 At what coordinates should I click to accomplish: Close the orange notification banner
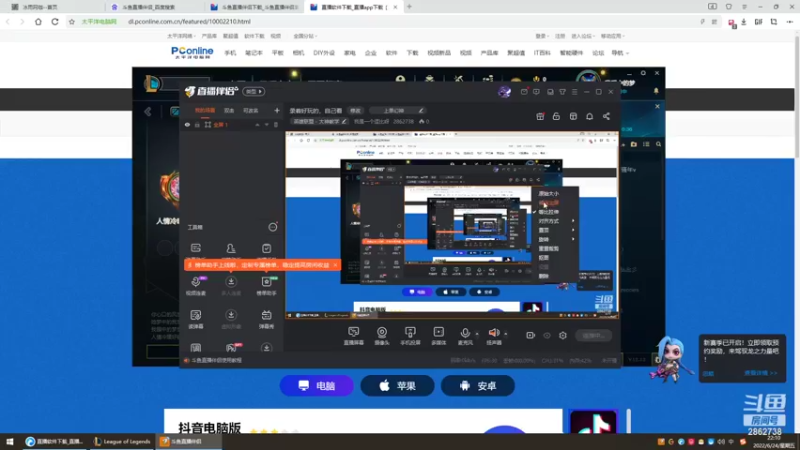[335, 265]
